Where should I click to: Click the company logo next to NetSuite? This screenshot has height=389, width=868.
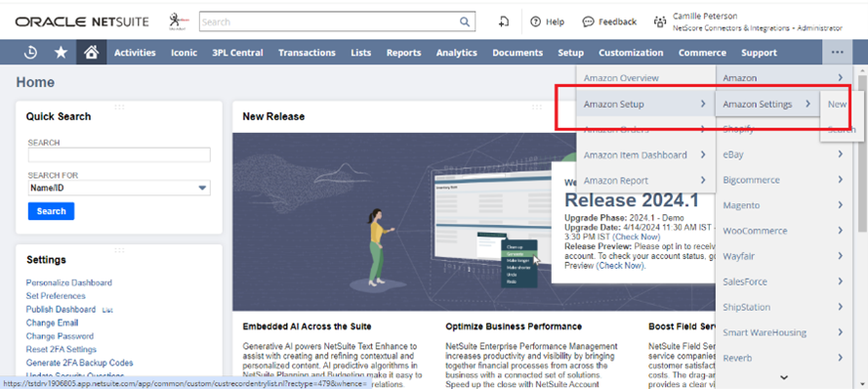click(x=178, y=22)
